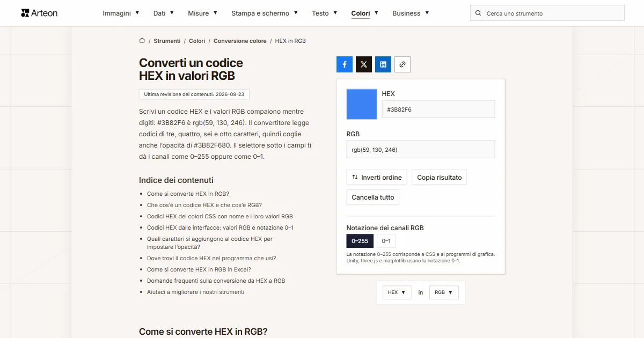Screen dimensions: 644x338
Task: Jump to 'Che cos'è un codice HEX' section
Action: click(x=204, y=205)
